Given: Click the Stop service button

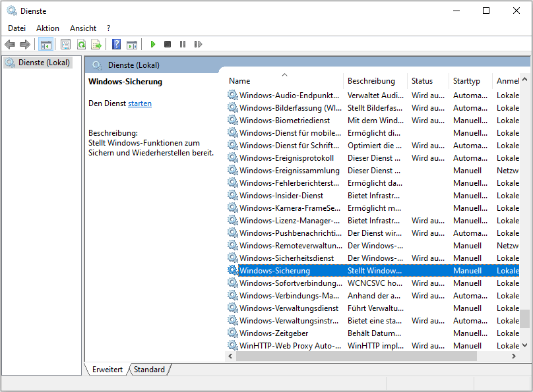Looking at the screenshot, I should coord(168,44).
